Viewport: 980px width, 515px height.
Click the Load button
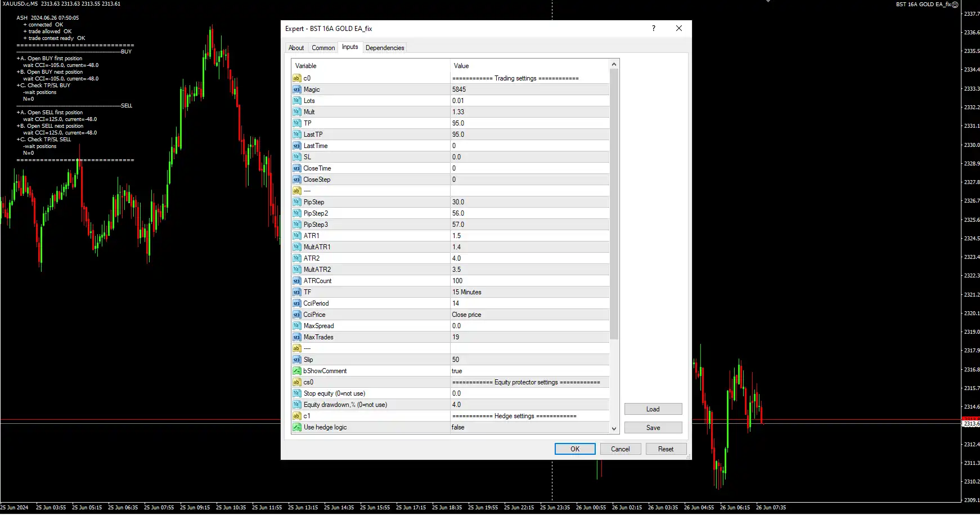click(653, 409)
